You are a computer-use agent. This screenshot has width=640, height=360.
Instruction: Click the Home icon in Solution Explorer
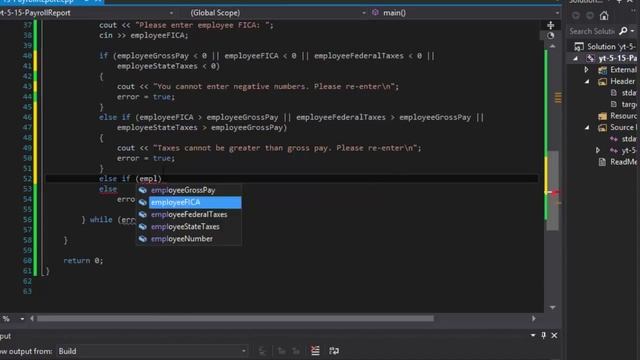click(x=604, y=16)
